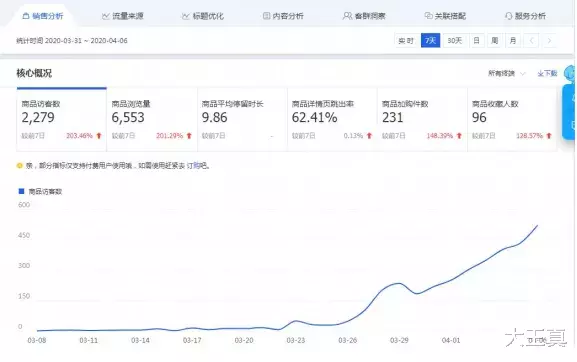577x362 pixels.
Task: Switch to the 30天 time range
Action: pos(455,40)
